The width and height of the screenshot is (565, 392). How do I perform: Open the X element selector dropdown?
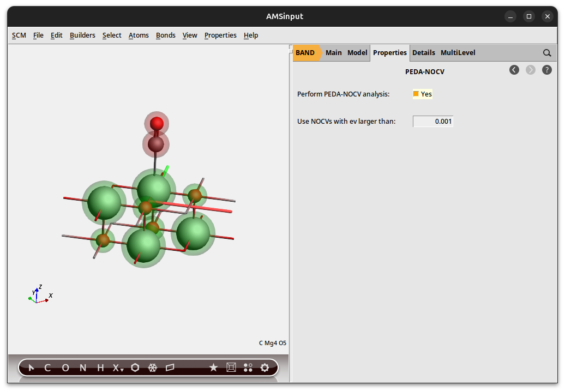(118, 368)
